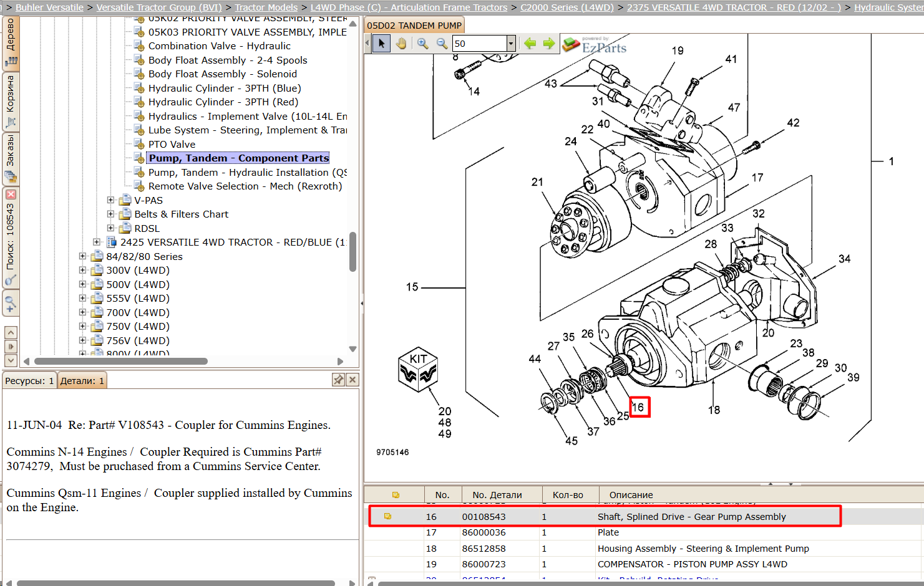Open the zoom level dropdown arrow
The width and height of the screenshot is (924, 586).
[511, 44]
